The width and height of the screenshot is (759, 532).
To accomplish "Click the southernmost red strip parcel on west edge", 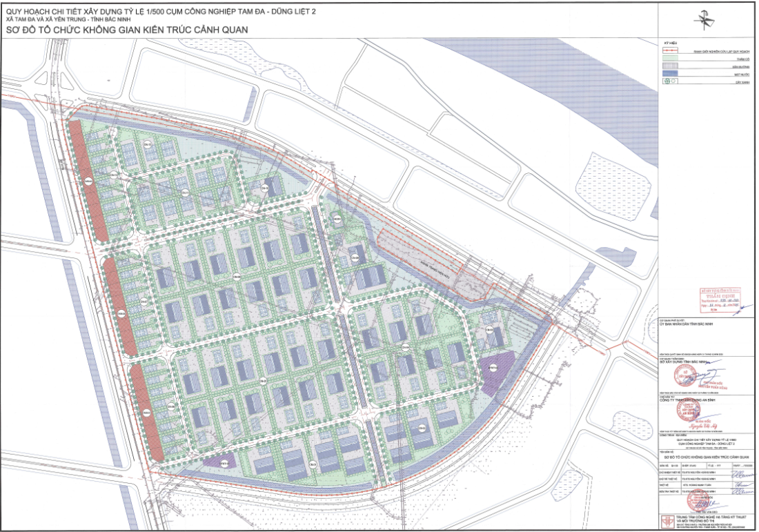I will pos(148,413).
